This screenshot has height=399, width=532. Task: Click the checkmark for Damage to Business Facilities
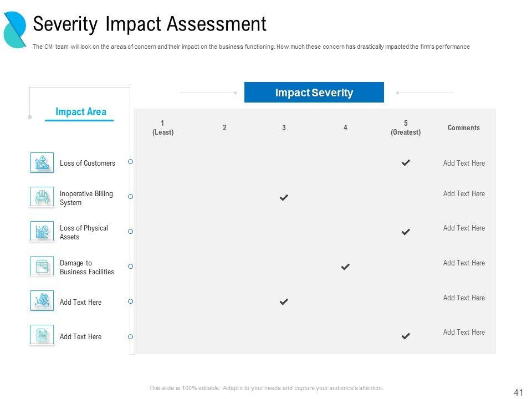pyautogui.click(x=345, y=267)
